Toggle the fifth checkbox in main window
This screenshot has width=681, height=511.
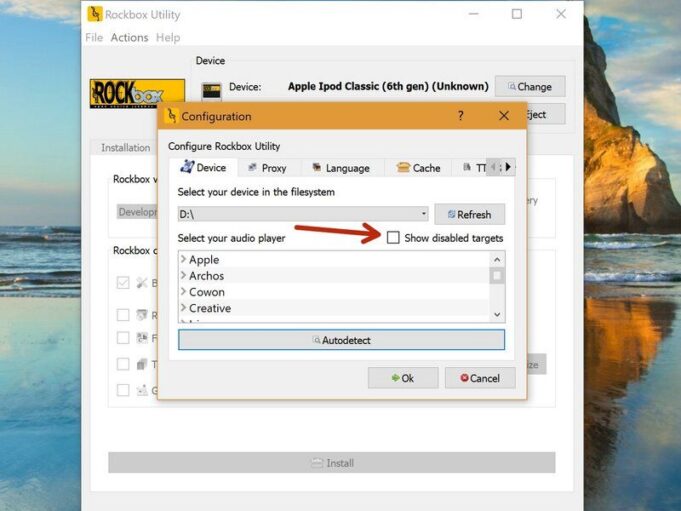coord(123,390)
